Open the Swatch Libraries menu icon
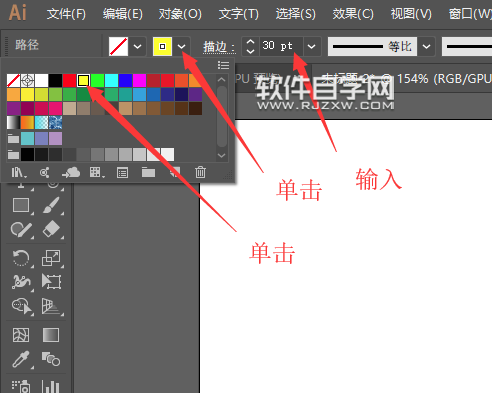The image size is (492, 393). pyautogui.click(x=19, y=173)
